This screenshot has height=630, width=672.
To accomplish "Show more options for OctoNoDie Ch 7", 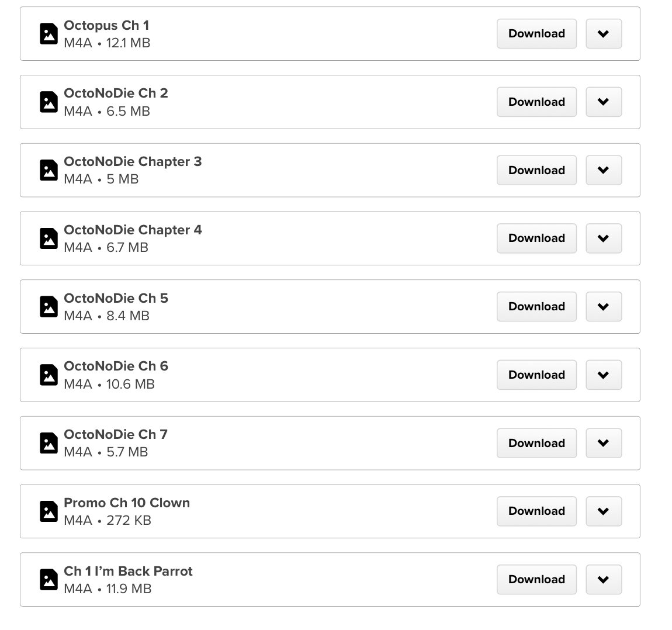I will click(603, 443).
